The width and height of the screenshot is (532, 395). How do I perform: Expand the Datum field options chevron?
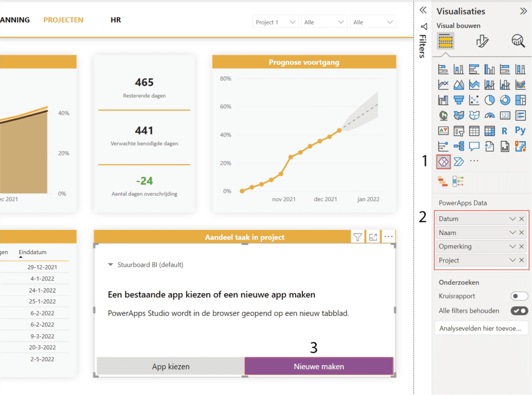tap(512, 219)
